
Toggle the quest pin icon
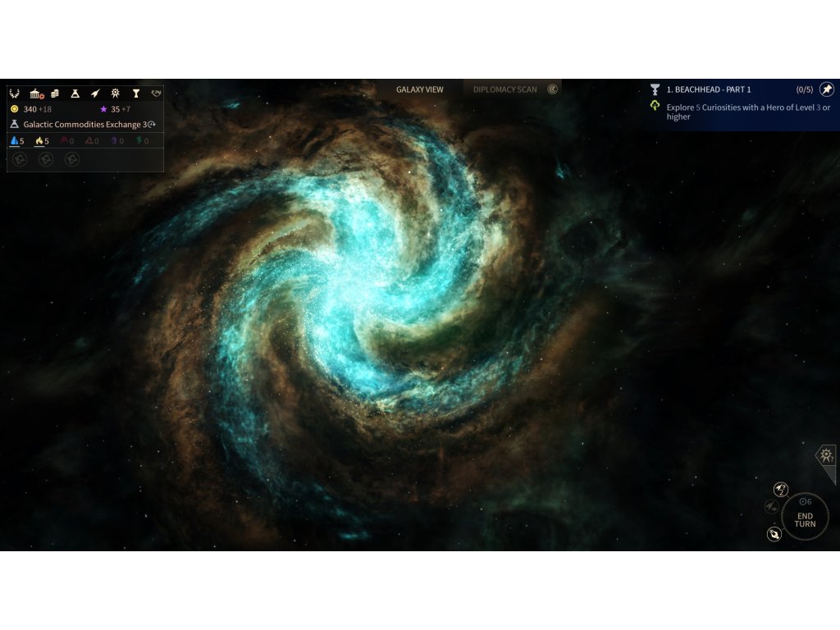827,89
